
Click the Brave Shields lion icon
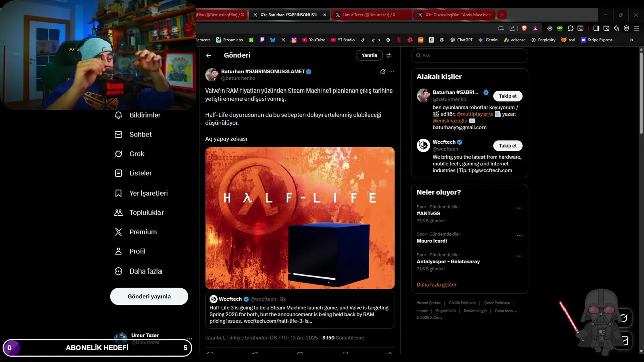pos(524,28)
